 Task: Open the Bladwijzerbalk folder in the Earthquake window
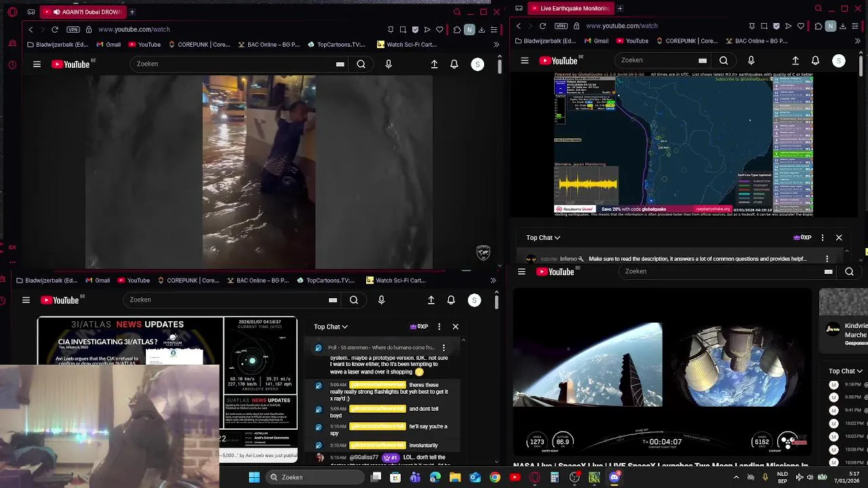[x=545, y=41]
